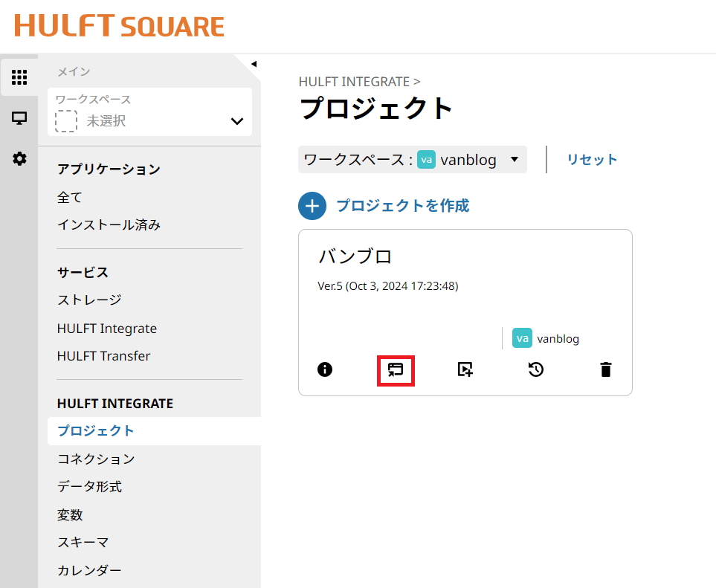Click the HULFT SQUARE logo
The width and height of the screenshot is (716, 588).
(x=113, y=25)
